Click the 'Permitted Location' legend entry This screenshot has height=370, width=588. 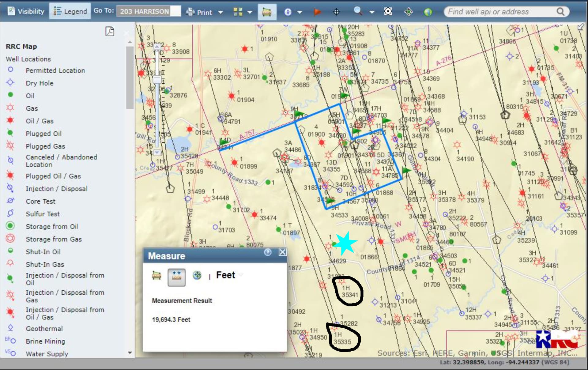click(55, 70)
